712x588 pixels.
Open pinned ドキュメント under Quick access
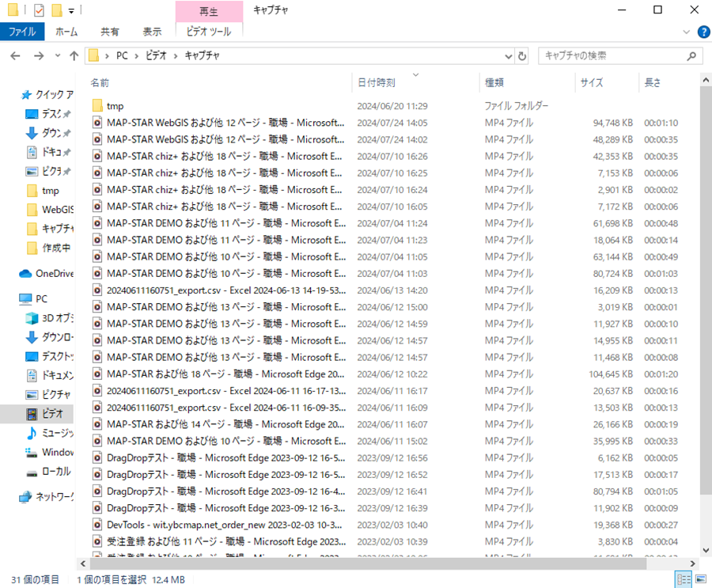pyautogui.click(x=50, y=152)
